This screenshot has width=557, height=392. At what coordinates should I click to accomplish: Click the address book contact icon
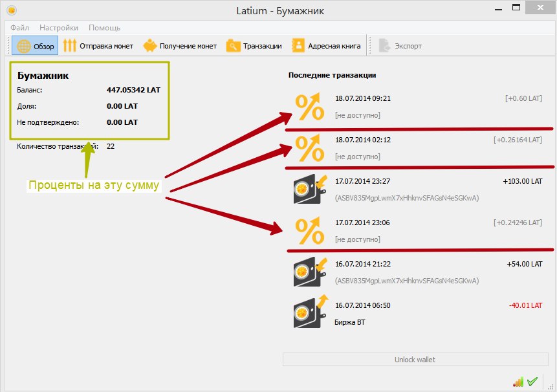[x=298, y=45]
